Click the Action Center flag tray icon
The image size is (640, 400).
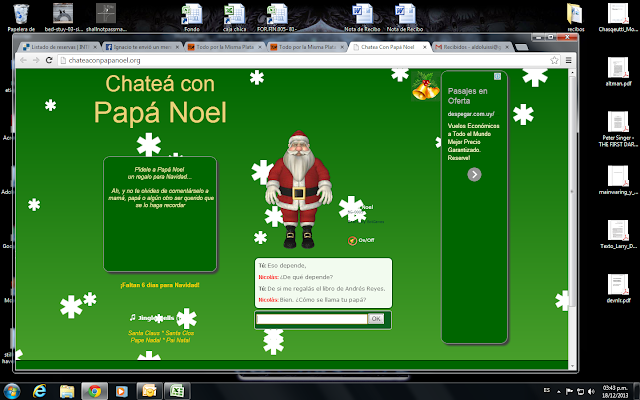(x=569, y=391)
